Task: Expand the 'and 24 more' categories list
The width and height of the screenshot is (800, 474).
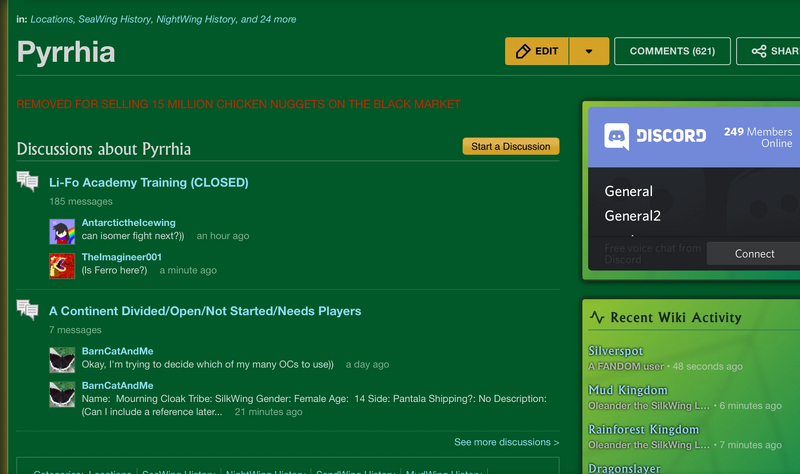Action: click(x=269, y=19)
